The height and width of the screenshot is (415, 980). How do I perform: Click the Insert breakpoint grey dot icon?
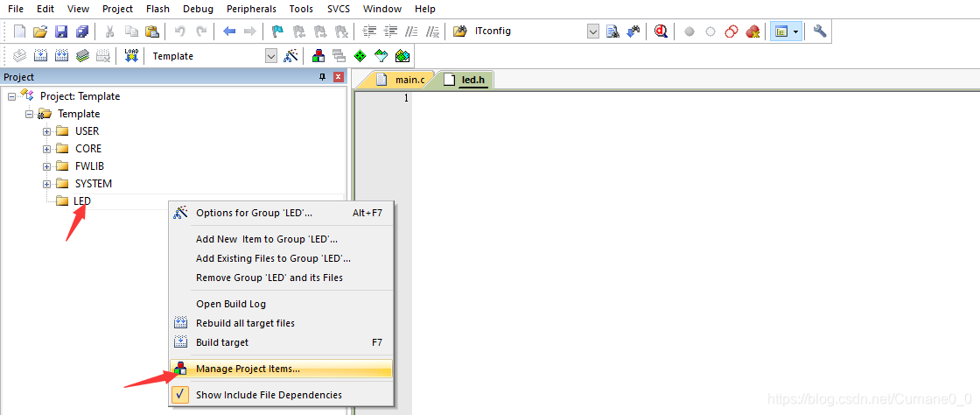pyautogui.click(x=689, y=32)
